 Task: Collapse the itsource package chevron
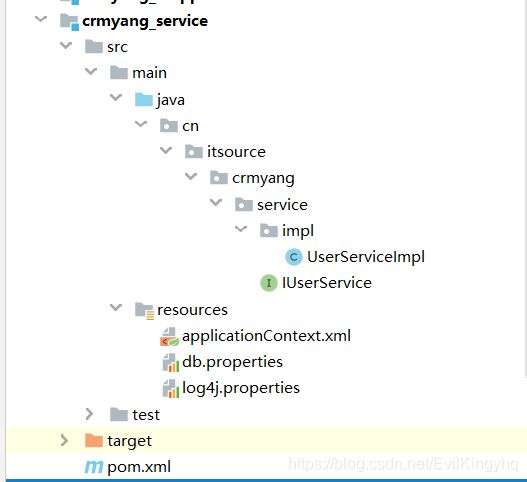(166, 150)
